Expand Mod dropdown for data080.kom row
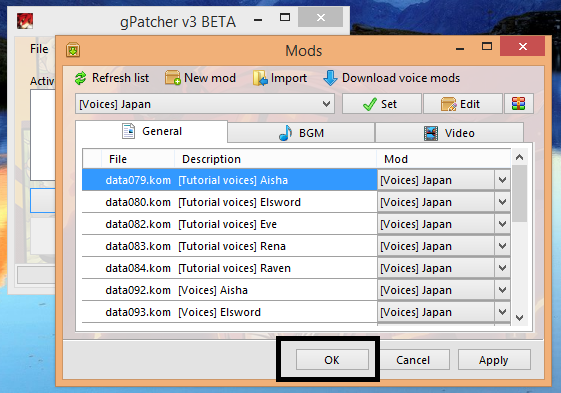This screenshot has height=393, width=561. click(x=502, y=202)
